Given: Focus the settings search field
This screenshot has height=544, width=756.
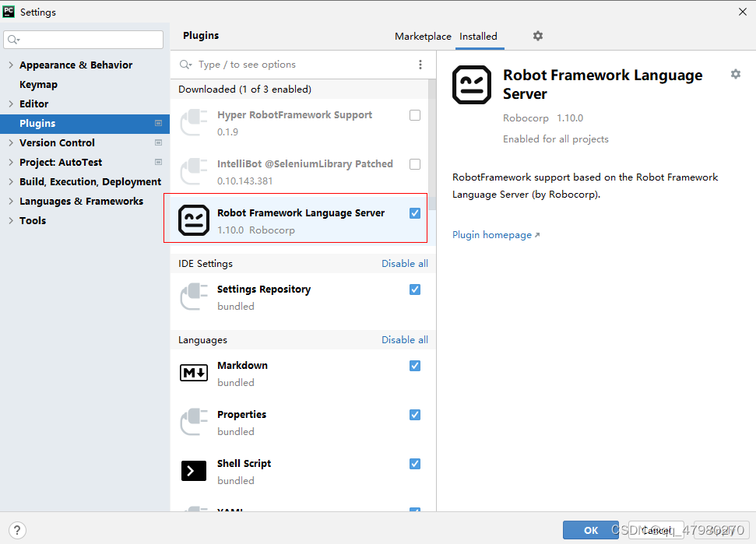Looking at the screenshot, I should click(83, 40).
